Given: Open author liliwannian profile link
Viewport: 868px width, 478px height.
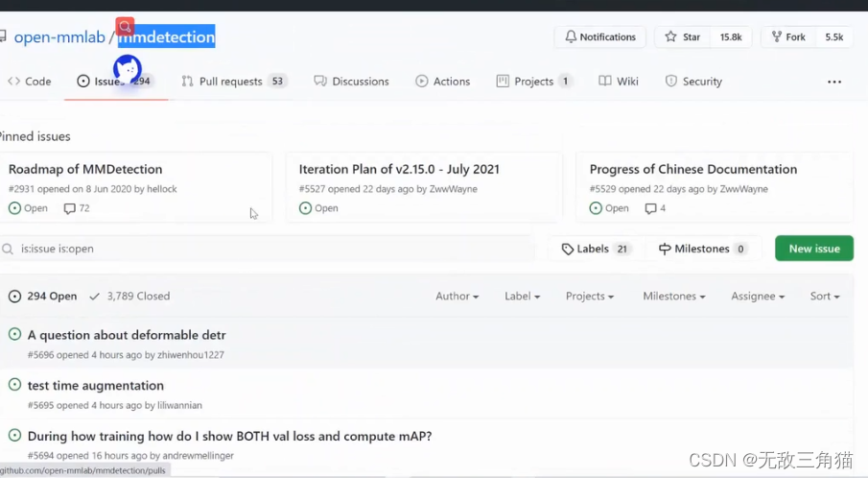Looking at the screenshot, I should tap(179, 405).
